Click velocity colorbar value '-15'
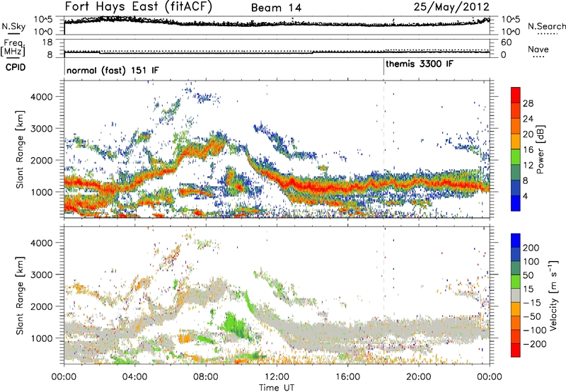 point(531,303)
